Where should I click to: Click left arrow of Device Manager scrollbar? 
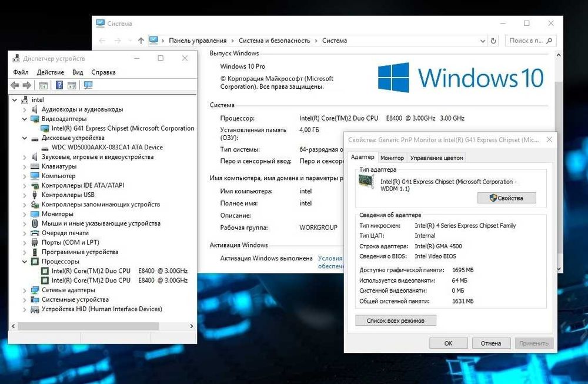pos(13,326)
